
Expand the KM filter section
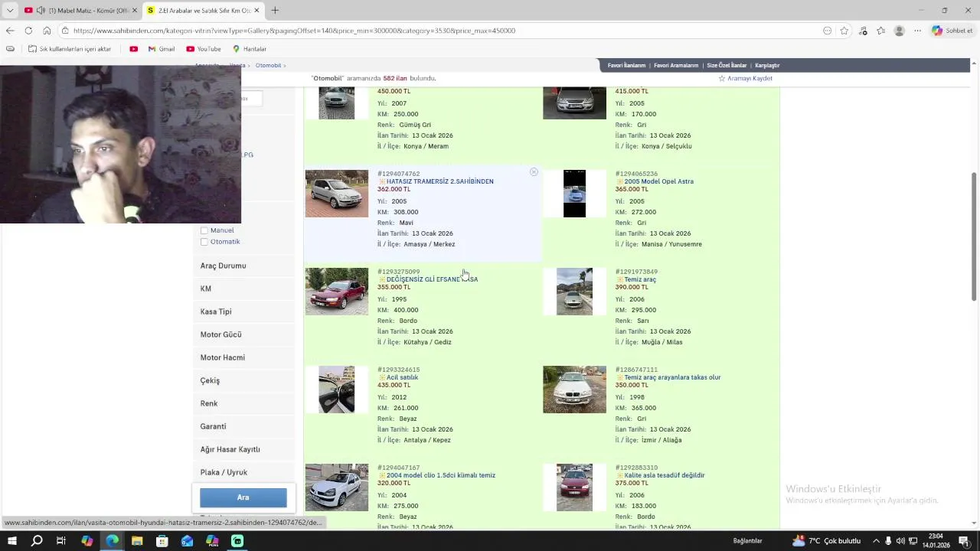243,289
